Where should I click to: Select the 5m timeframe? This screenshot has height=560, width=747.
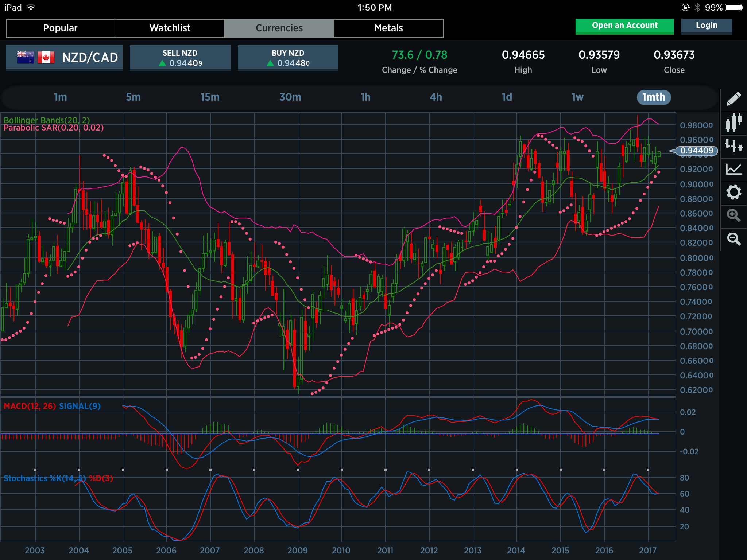(x=133, y=97)
